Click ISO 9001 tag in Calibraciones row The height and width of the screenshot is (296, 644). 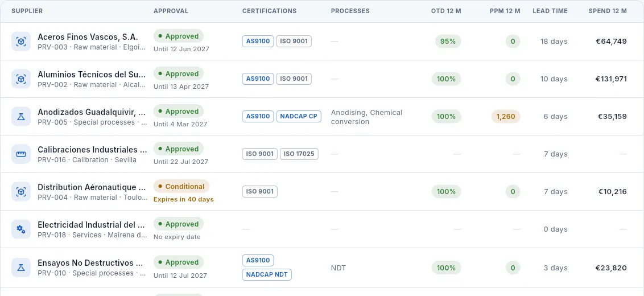(x=260, y=154)
